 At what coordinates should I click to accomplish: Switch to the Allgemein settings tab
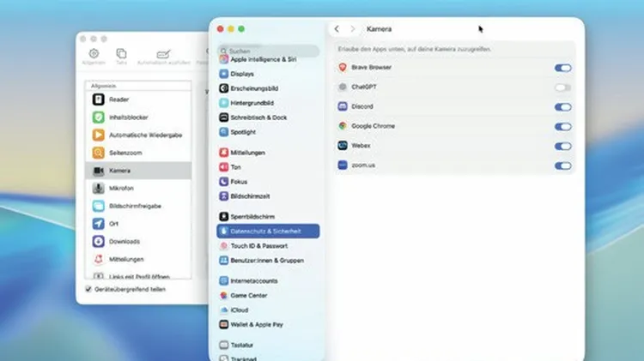94,56
